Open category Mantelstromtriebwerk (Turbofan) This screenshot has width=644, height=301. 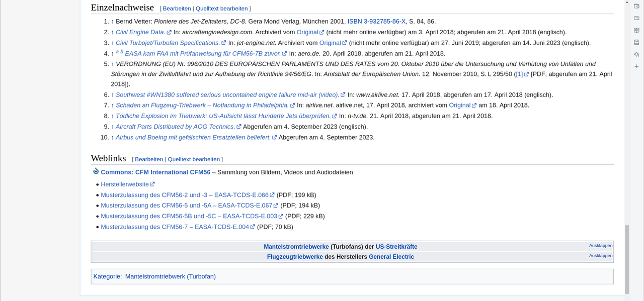(x=171, y=276)
